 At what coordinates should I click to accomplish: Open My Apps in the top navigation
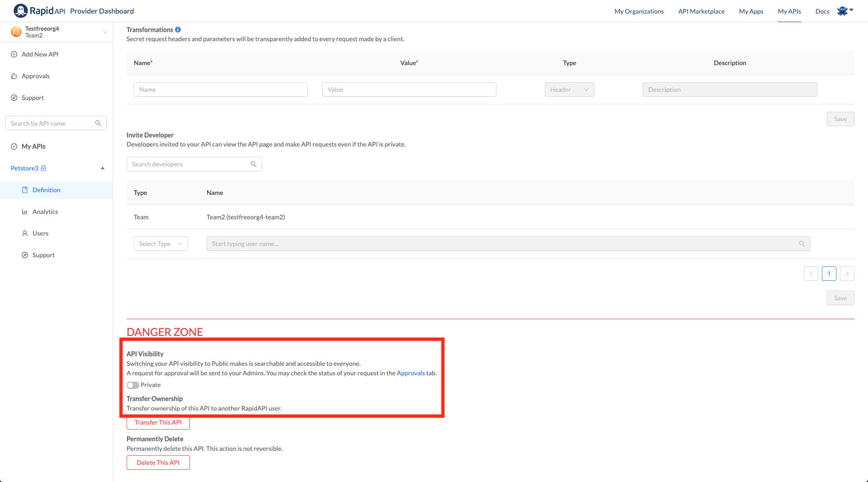coord(751,11)
